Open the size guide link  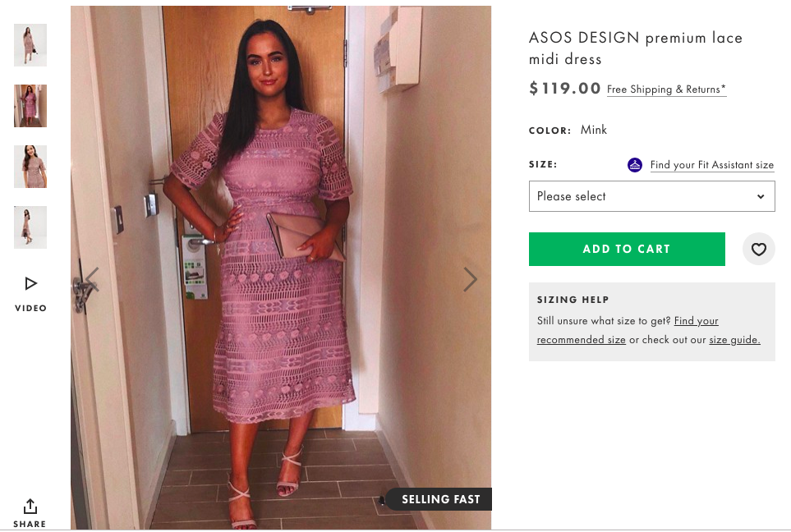pyautogui.click(x=734, y=340)
